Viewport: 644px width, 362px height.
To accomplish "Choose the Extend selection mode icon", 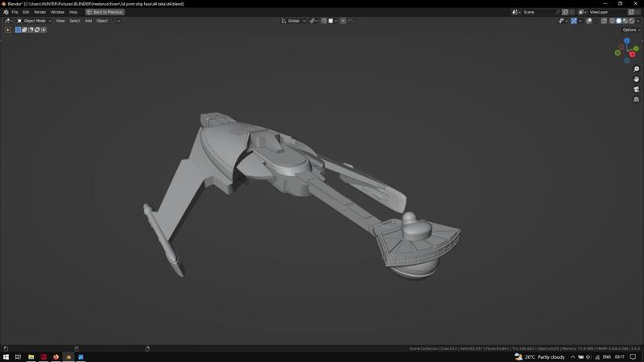I will pos(24,30).
